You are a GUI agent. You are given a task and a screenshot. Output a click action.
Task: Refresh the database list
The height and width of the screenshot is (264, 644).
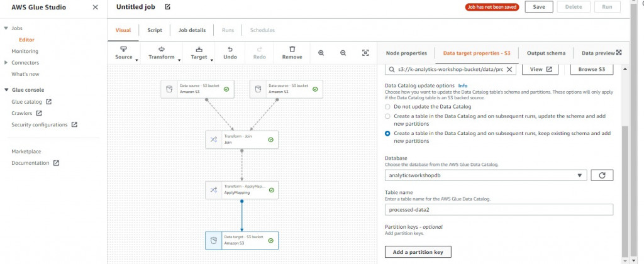click(602, 175)
